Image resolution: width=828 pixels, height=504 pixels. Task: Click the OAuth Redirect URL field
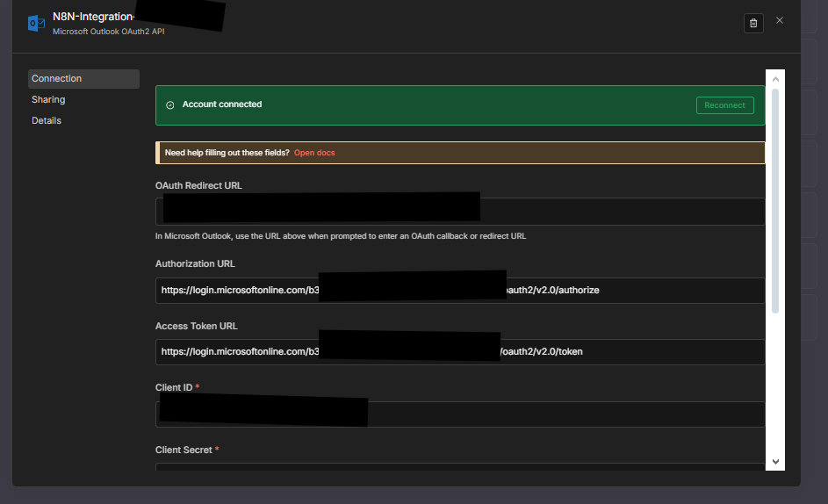[x=460, y=212]
